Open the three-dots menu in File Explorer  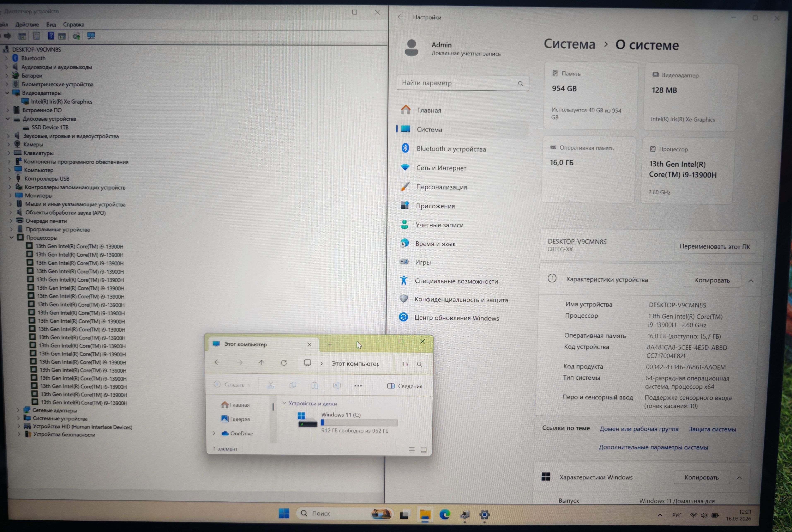[x=358, y=386]
